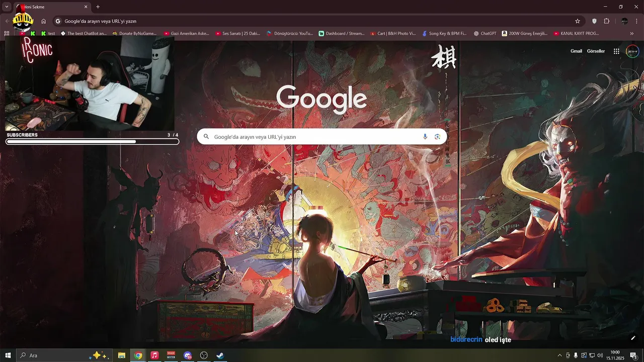
Task: Click the webcam overlay video
Action: coord(90,83)
